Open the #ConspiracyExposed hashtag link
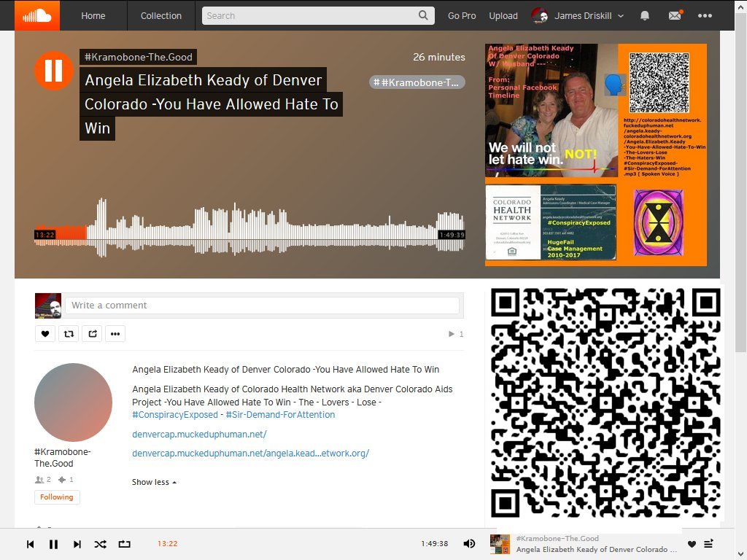Image resolution: width=747 pixels, height=560 pixels. click(175, 415)
